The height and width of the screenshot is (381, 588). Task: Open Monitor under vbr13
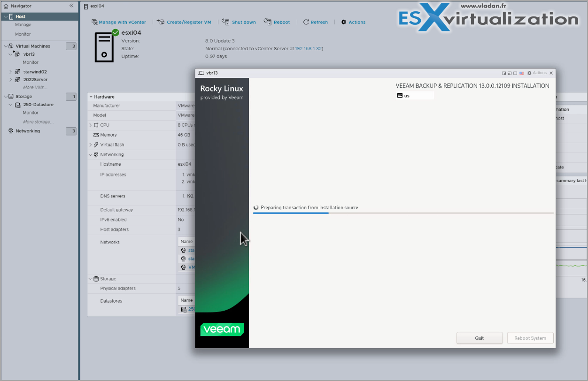pyautogui.click(x=31, y=62)
